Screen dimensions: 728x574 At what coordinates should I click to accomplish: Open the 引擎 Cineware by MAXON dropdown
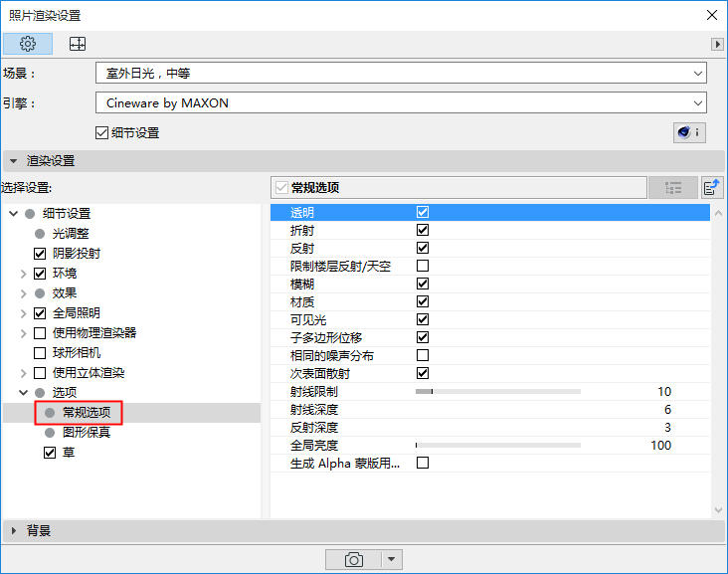pos(401,103)
